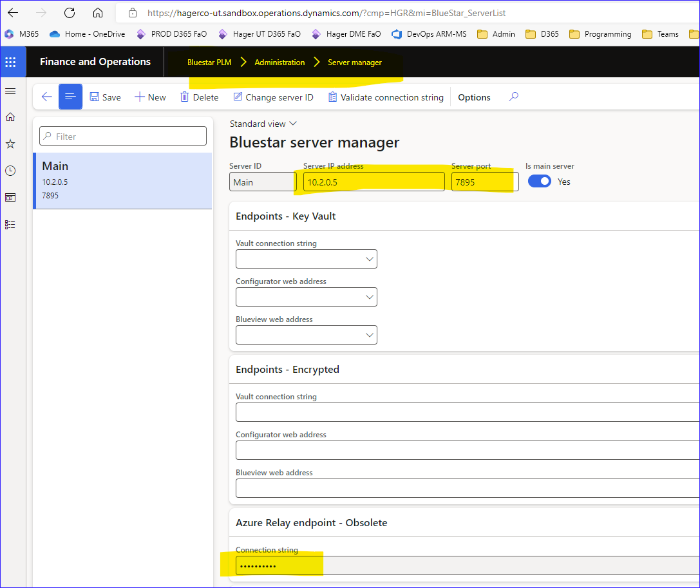
Task: Click Validate connection string
Action: [x=386, y=97]
